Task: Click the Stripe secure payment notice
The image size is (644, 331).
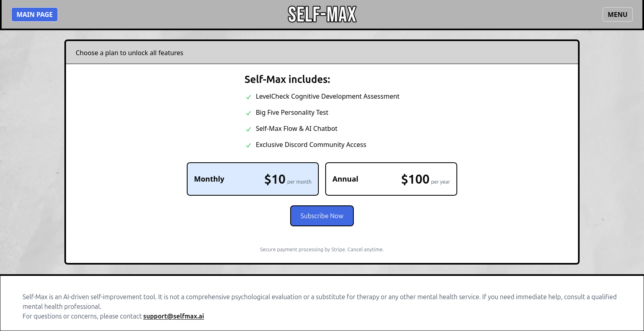Action: (x=322, y=250)
